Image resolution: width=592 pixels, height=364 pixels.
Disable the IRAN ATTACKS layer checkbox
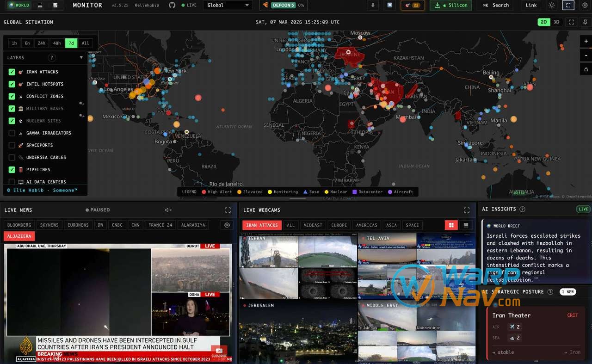(x=12, y=72)
